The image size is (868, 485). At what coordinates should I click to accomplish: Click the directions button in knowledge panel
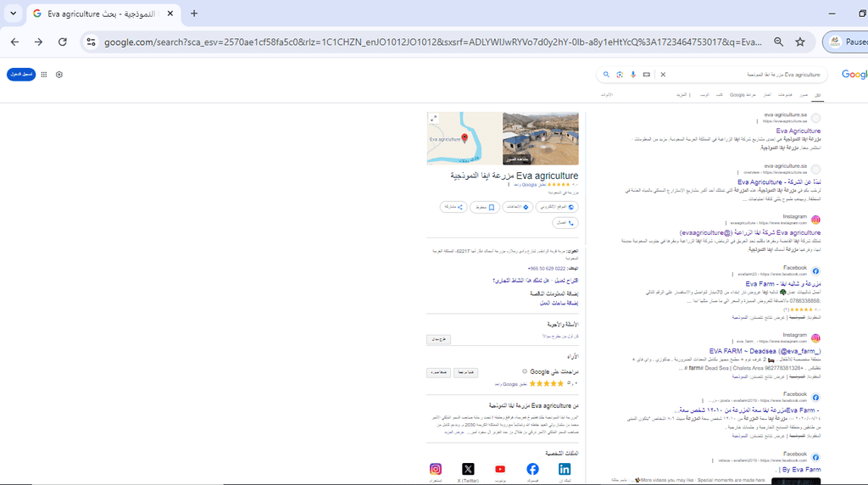[x=518, y=207]
